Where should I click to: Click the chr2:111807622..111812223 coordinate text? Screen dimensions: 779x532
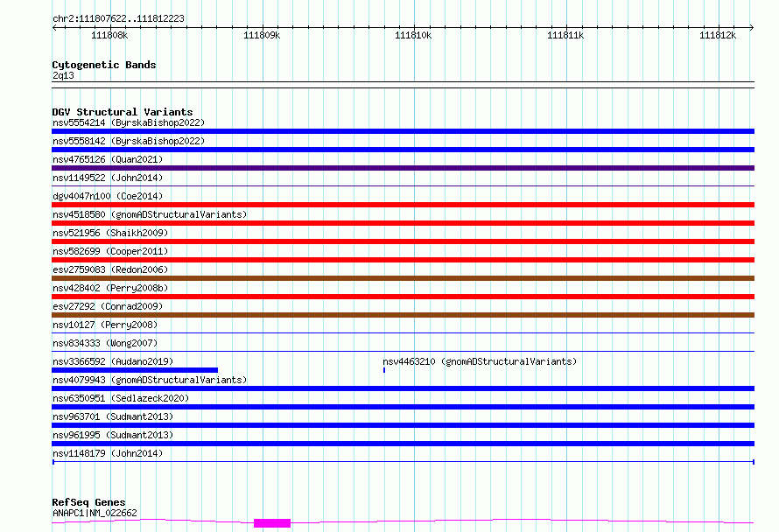pos(118,19)
